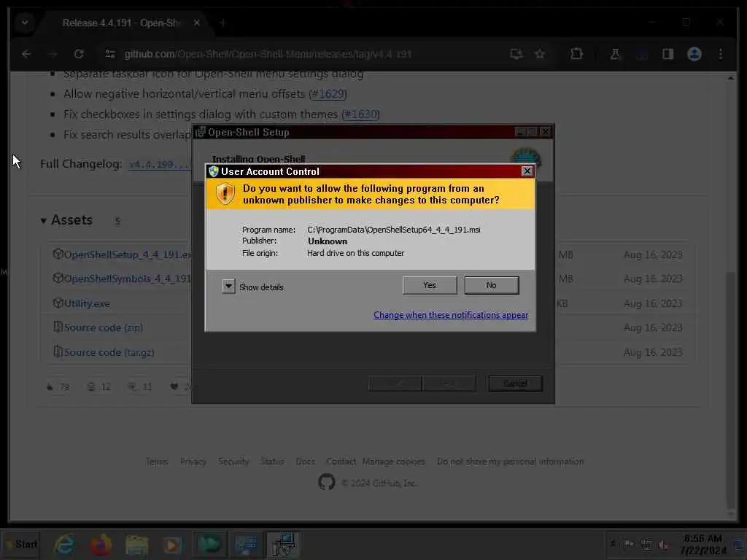The image size is (747, 560).
Task: Click GitHub logo in footer
Action: coord(326,482)
